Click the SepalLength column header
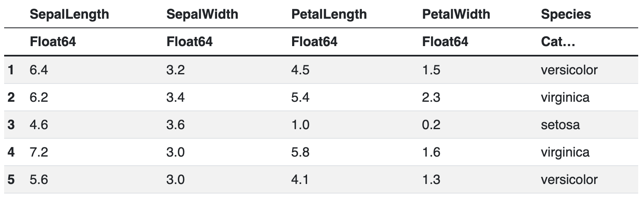The image size is (644, 201). click(x=69, y=14)
